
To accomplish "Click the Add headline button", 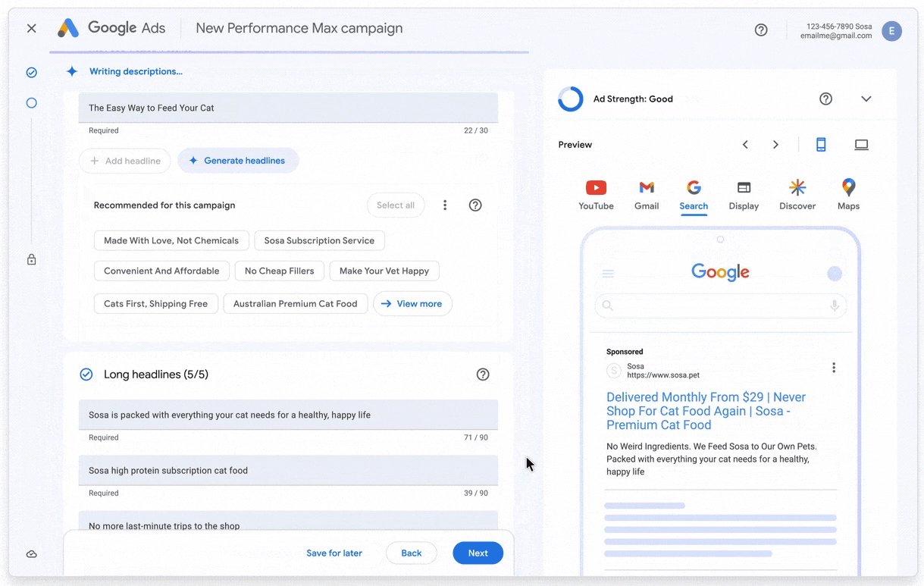I will (125, 161).
